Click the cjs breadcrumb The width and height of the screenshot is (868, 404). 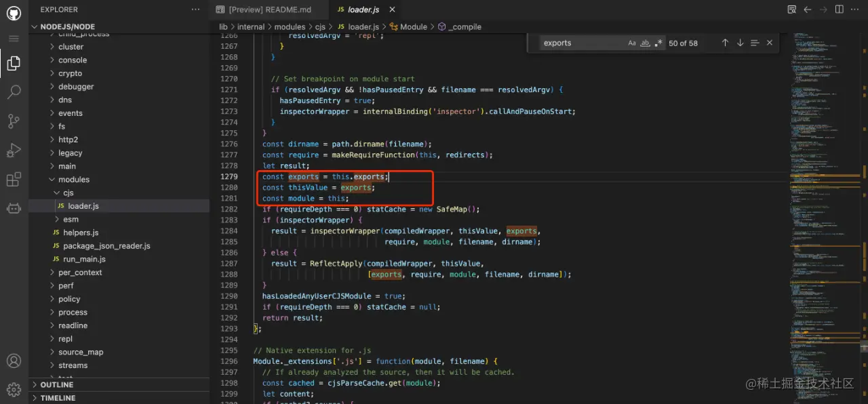tap(320, 26)
